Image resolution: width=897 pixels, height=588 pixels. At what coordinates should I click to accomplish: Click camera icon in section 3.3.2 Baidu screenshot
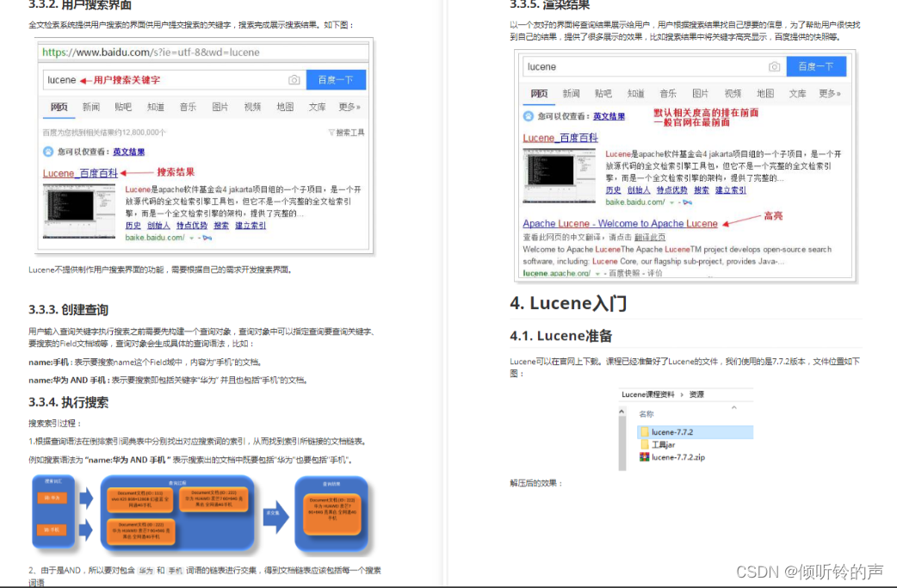(294, 80)
